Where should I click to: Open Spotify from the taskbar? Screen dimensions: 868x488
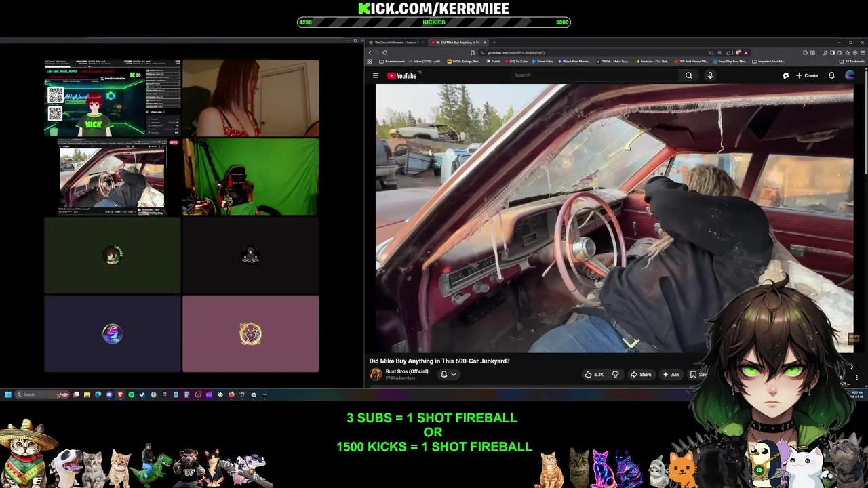132,394
